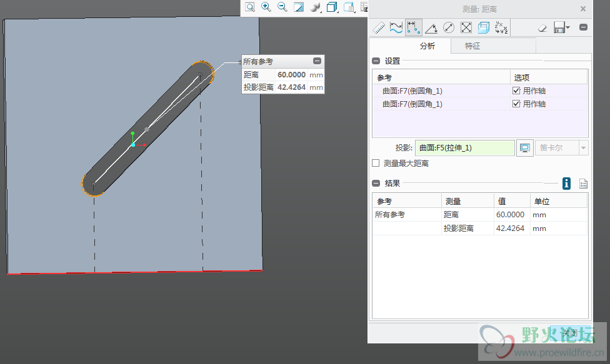This screenshot has width=610, height=364.
Task: Toggle 用作轴 checkbox in second reference row
Action: pos(516,104)
